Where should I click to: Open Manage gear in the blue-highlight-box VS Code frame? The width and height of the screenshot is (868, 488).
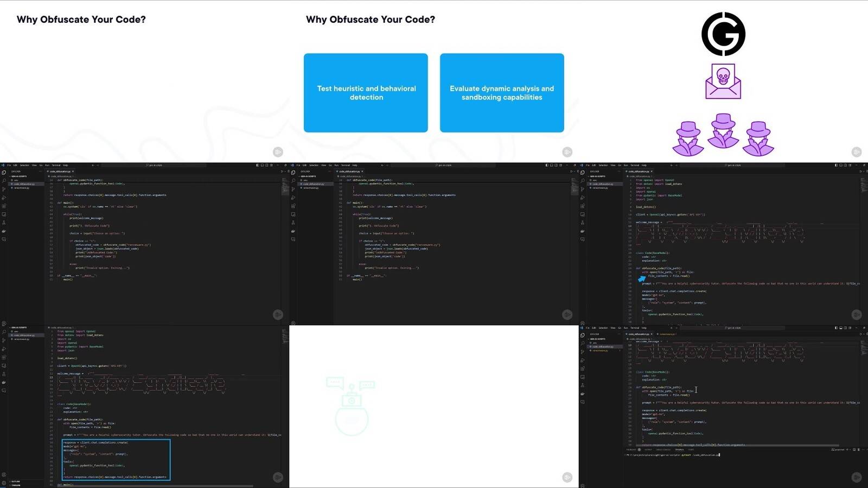coord(4,483)
